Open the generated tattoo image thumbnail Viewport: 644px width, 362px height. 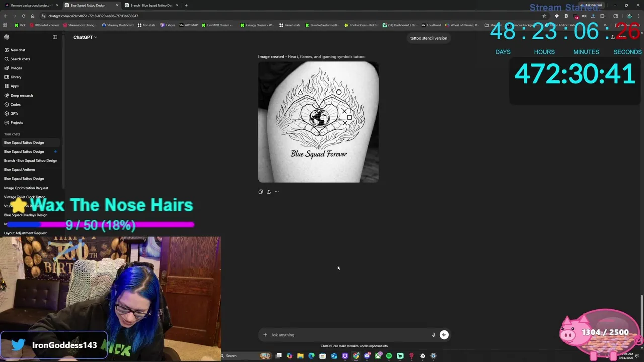(x=318, y=122)
